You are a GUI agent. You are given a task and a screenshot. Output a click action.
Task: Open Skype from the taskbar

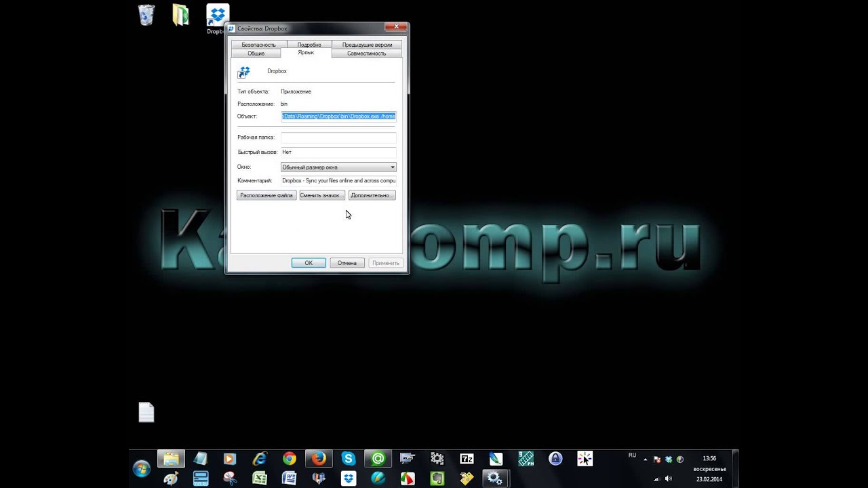[x=349, y=459]
